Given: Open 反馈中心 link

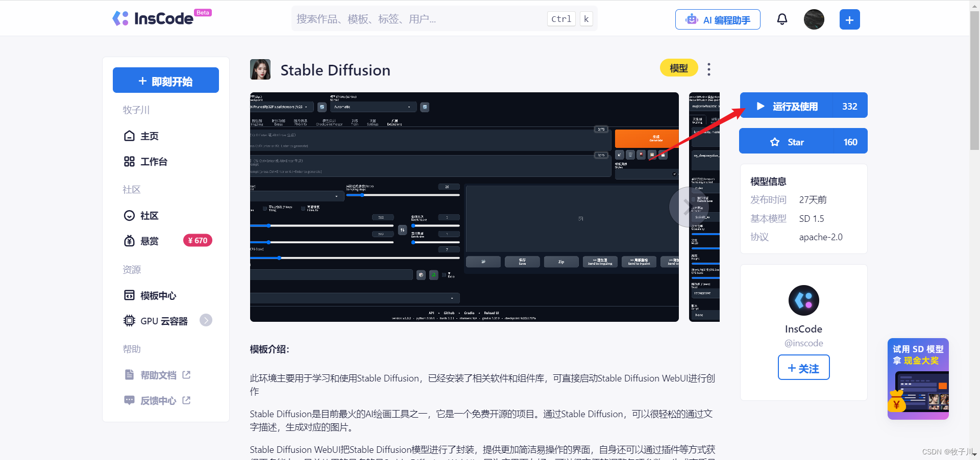Looking at the screenshot, I should point(158,400).
